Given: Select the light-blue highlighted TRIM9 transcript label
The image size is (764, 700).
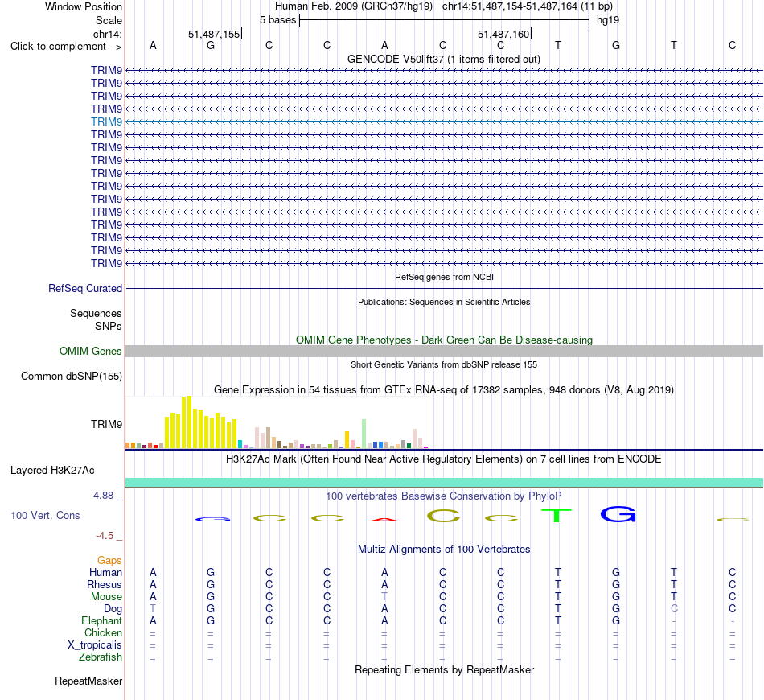Looking at the screenshot, I should [x=106, y=121].
